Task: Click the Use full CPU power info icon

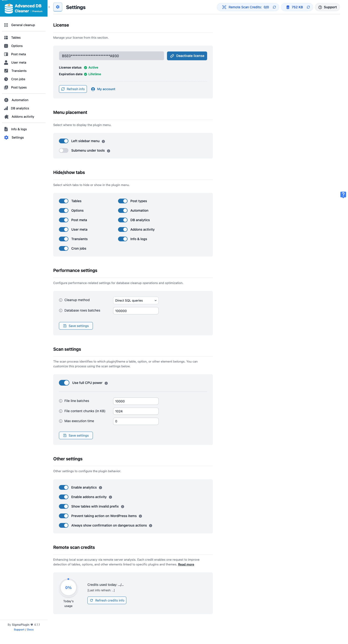Action: pyautogui.click(x=106, y=383)
